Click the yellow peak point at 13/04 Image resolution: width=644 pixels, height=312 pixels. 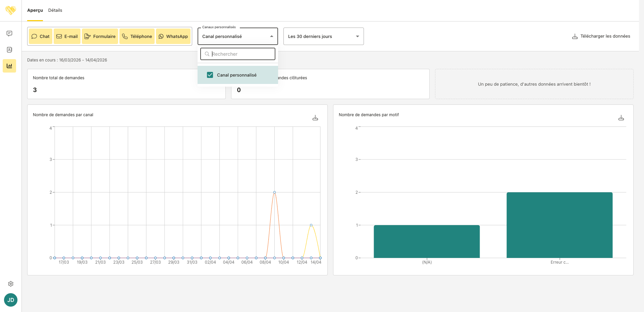pos(311,225)
